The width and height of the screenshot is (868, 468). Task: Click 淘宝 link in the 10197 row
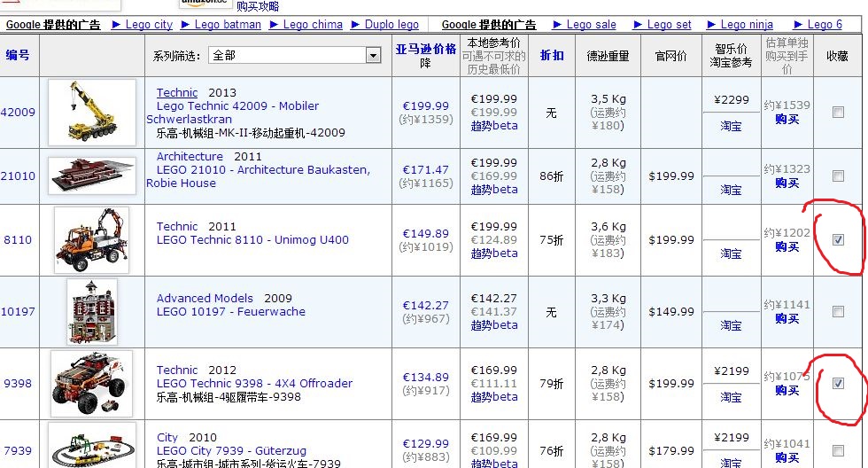tap(731, 325)
